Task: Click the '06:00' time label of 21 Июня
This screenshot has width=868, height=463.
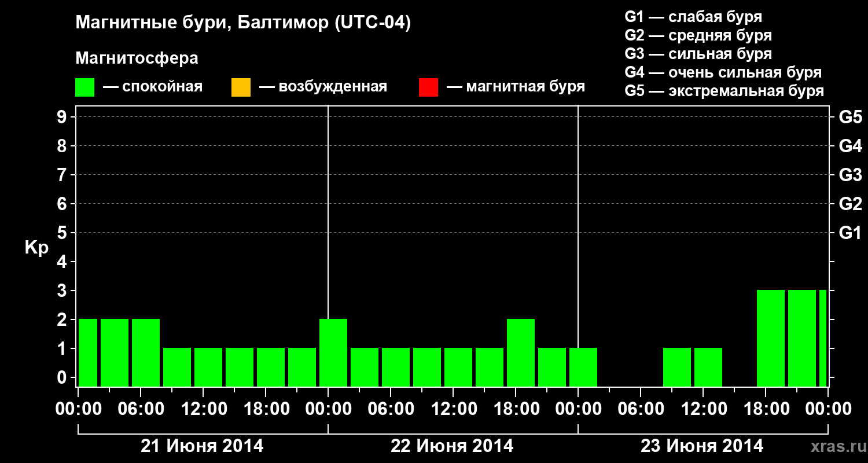Action: pyautogui.click(x=141, y=409)
